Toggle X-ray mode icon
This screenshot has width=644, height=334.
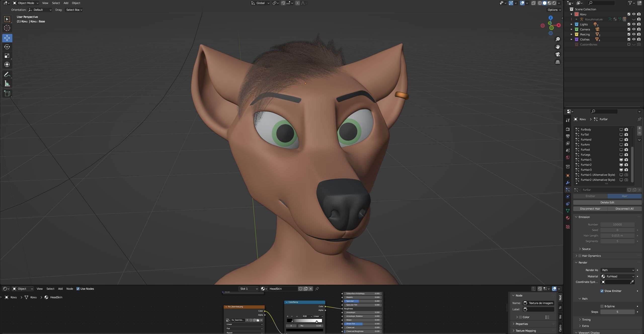click(533, 3)
